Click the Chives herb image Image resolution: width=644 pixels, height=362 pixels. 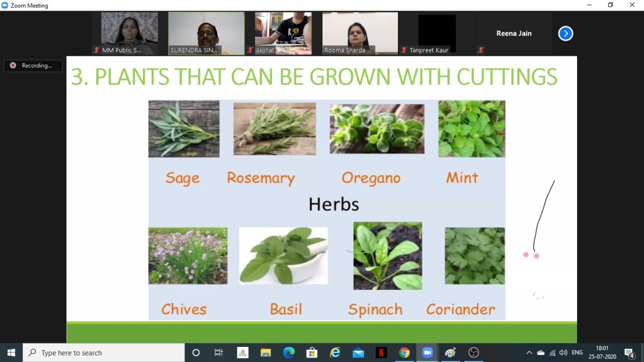click(x=188, y=256)
